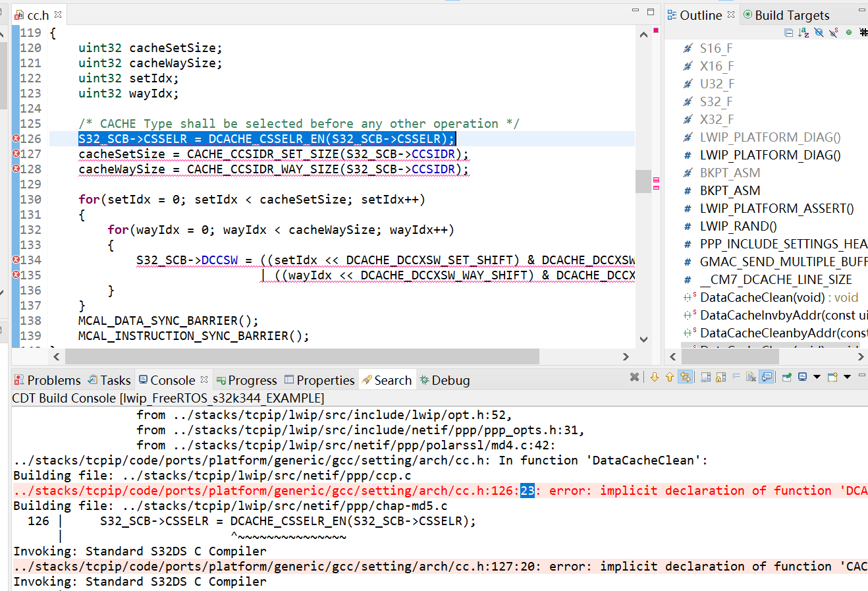Switch to the Problems tab
This screenshot has height=591, width=868.
coord(53,380)
